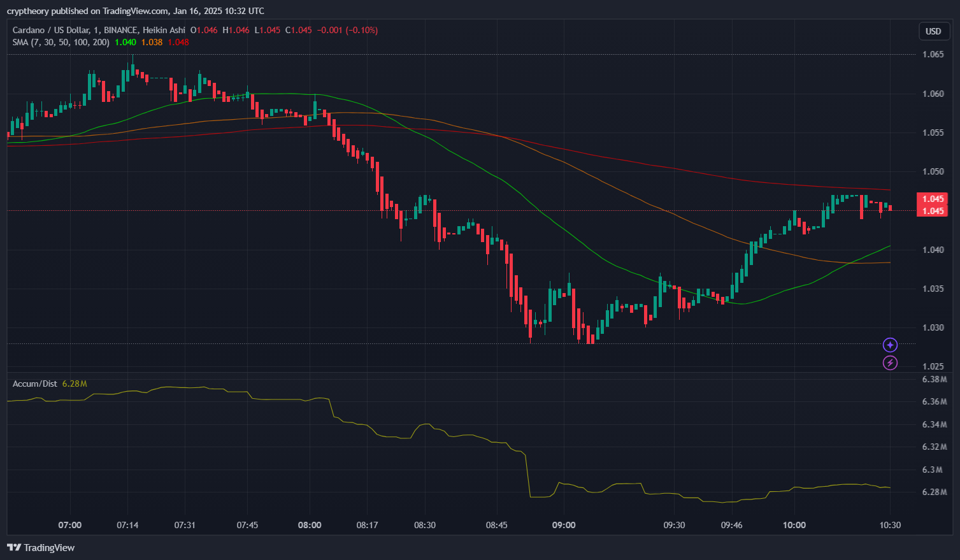Click the 07:31 time axis label

click(185, 525)
